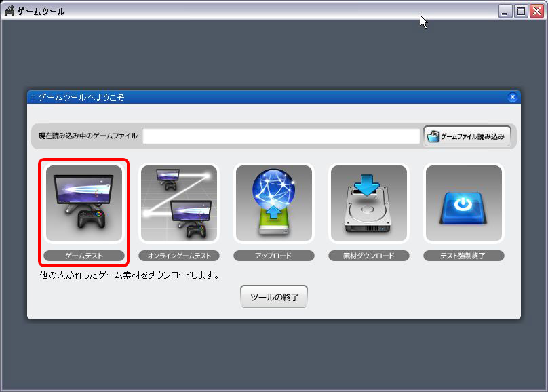
Task: Click the ゲームテスト label
Action: click(84, 256)
